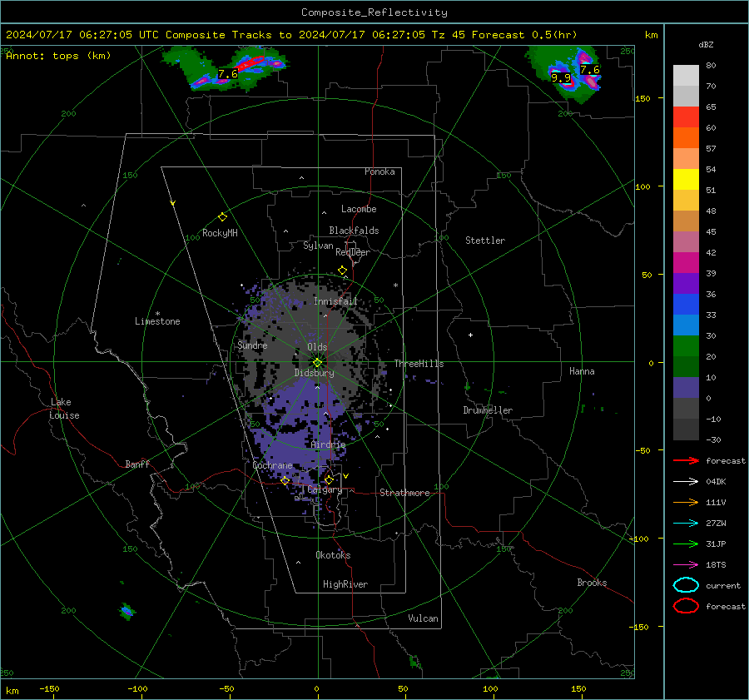Click the Stettler label on map
Viewport: 749px width, 700px height.
tap(485, 241)
